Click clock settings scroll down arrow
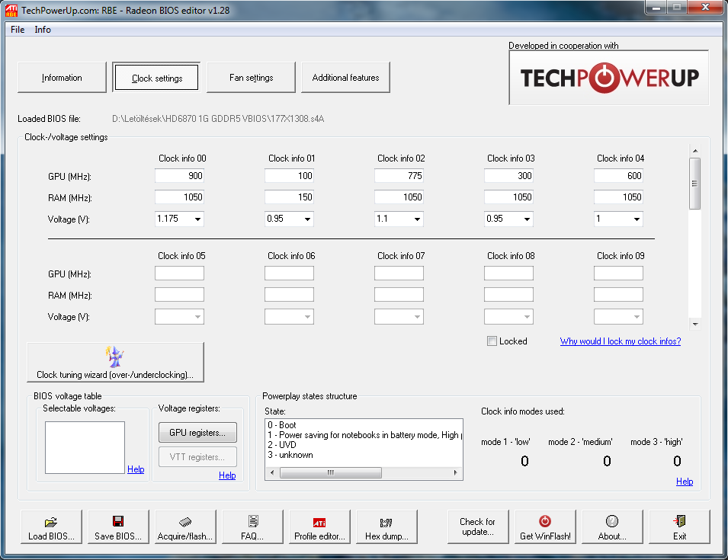Viewport: 728px width, 560px height. click(x=694, y=325)
